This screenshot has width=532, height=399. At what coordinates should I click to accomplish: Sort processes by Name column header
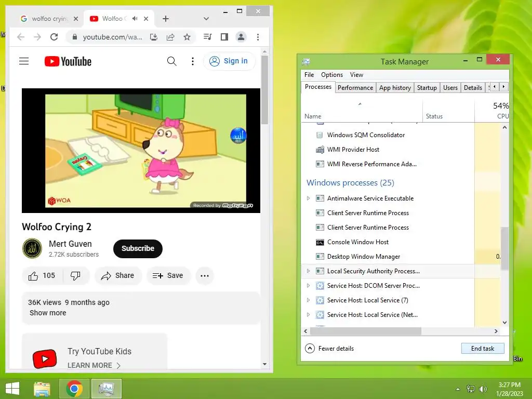(x=362, y=110)
